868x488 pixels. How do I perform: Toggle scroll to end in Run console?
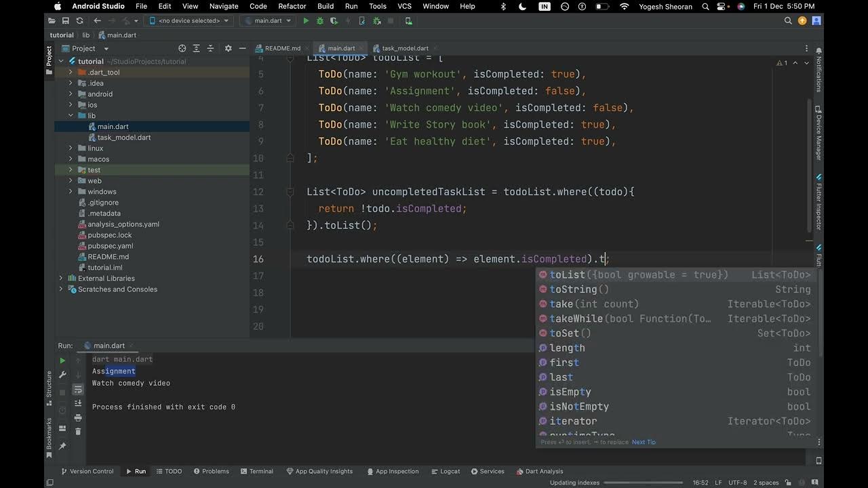tap(78, 404)
